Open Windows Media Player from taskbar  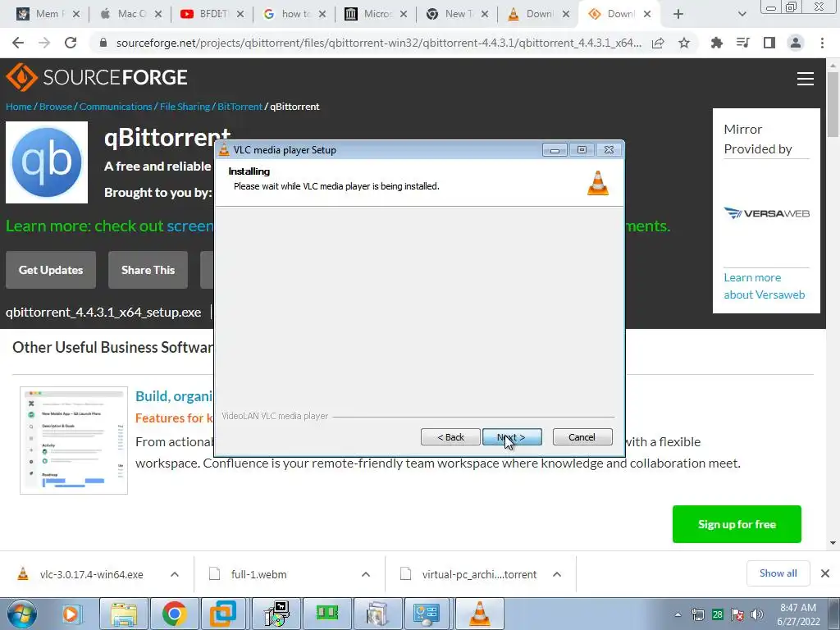pos(71,614)
